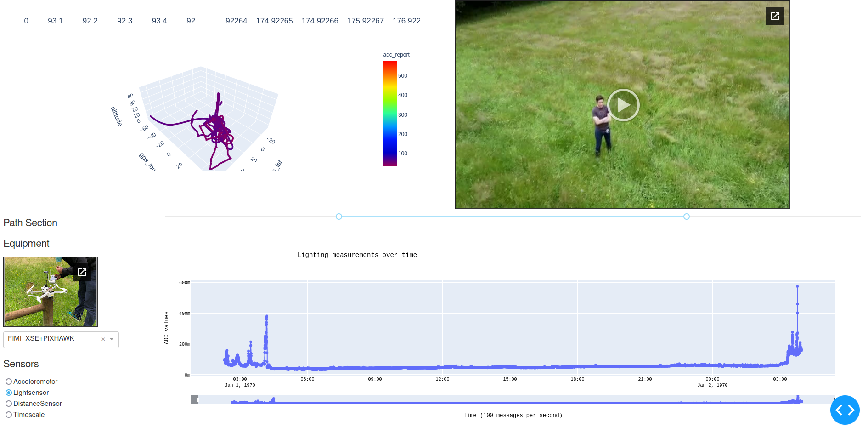Click the 'ADC values' y-axis label
The height and width of the screenshot is (428, 868).
pos(166,328)
